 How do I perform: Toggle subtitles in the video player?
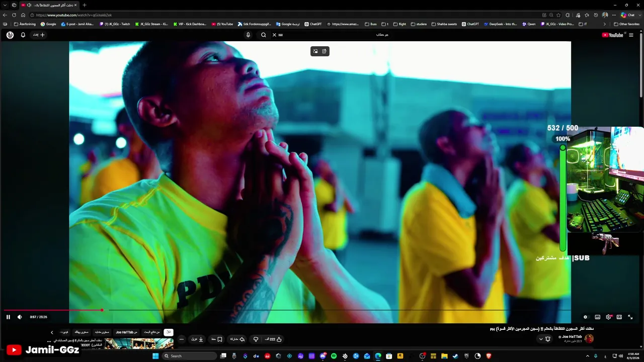tap(597, 317)
